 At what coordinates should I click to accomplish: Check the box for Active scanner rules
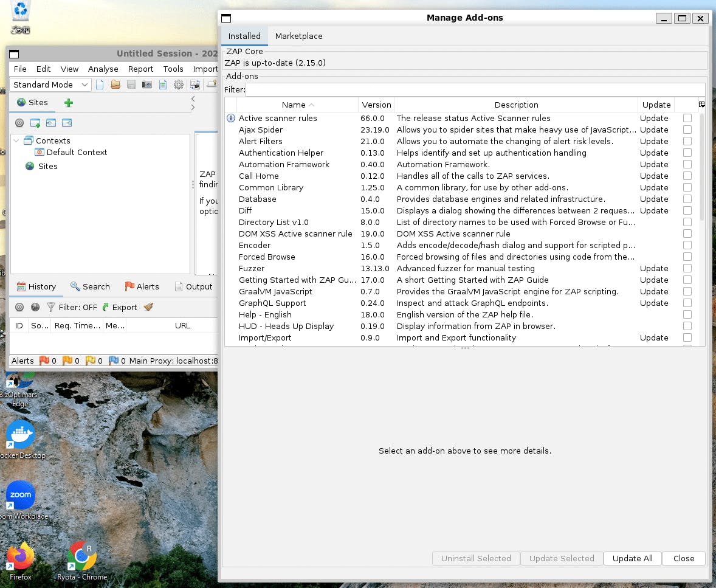(687, 118)
